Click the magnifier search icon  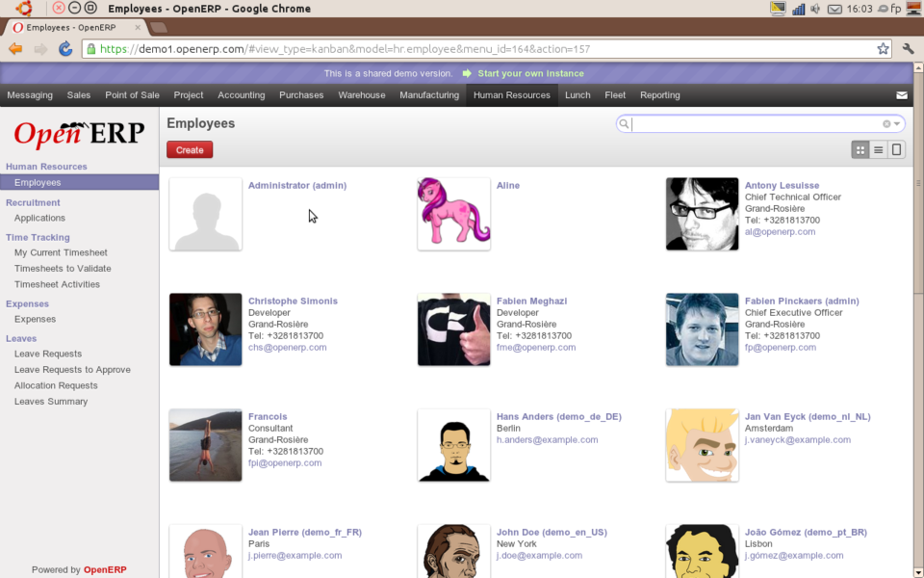point(624,124)
